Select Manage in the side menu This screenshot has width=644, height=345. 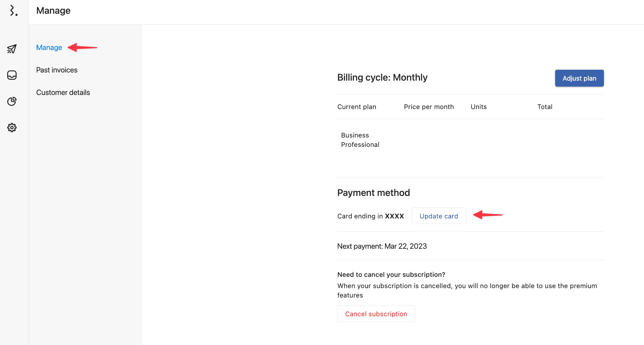point(49,47)
